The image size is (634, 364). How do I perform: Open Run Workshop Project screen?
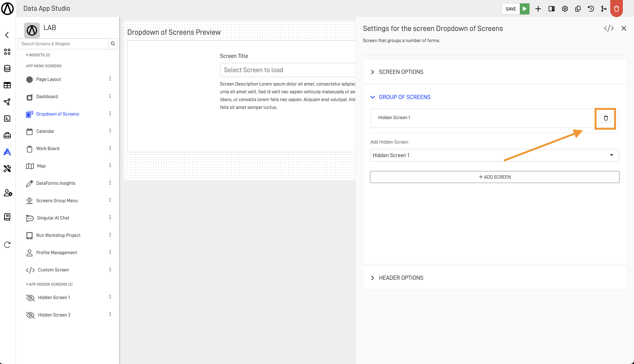click(x=58, y=235)
